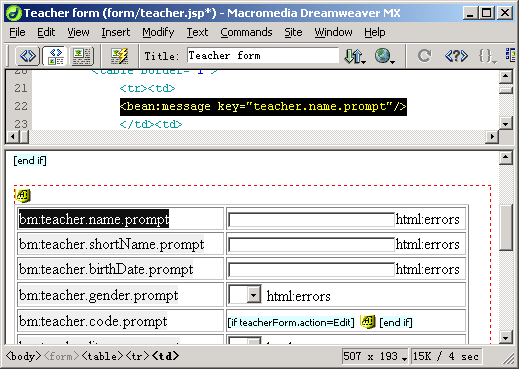Viewport: 519px width, 369px height.
Task: Open the Help menu
Action: [375, 32]
